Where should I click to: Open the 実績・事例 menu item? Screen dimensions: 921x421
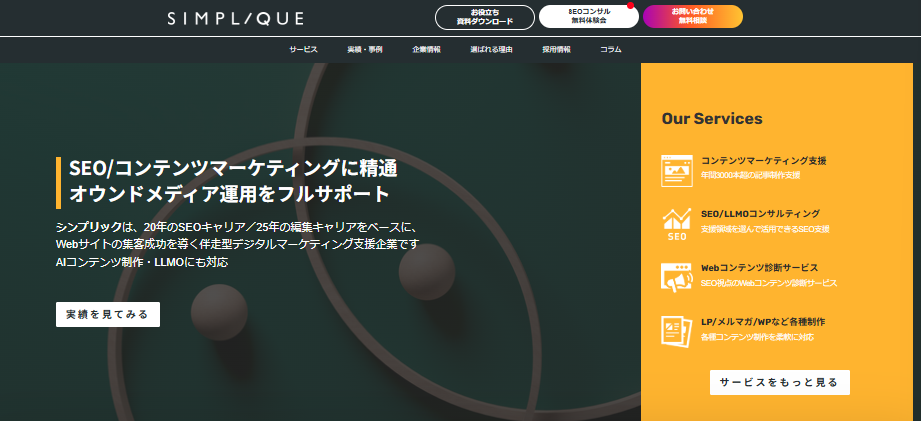(x=364, y=49)
